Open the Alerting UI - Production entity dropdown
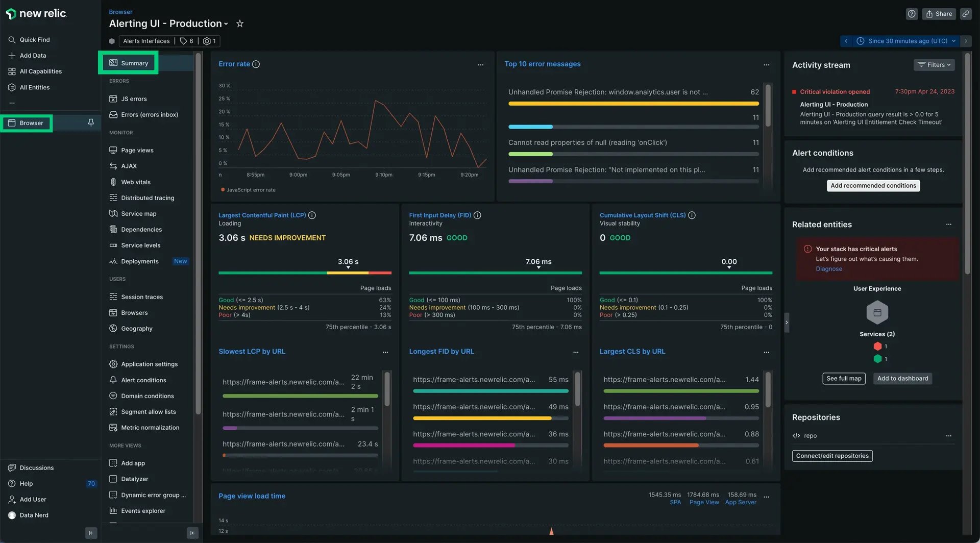 [x=226, y=23]
